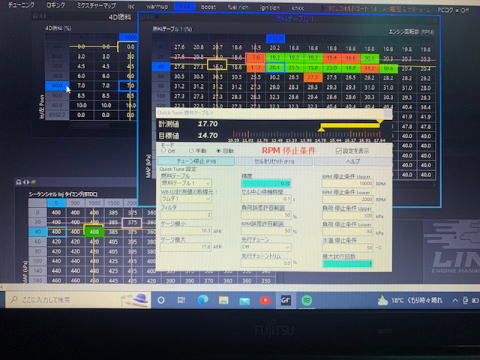The height and width of the screenshot is (360, 480).
Task: Open the red YouTube taskbar icon
Action: click(265, 300)
